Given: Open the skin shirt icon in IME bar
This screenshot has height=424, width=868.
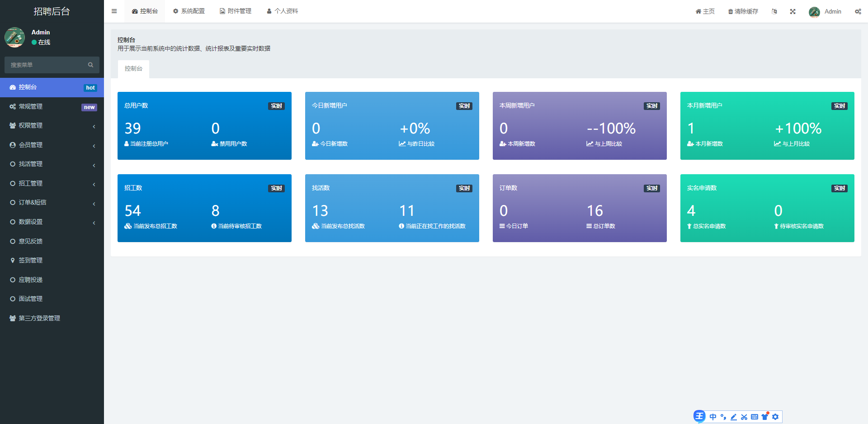Looking at the screenshot, I should pos(765,417).
